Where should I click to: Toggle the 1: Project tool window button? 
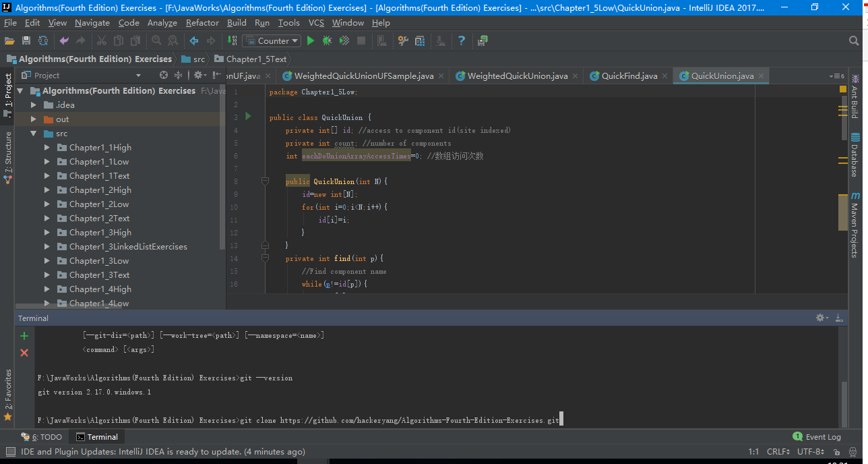[8, 94]
